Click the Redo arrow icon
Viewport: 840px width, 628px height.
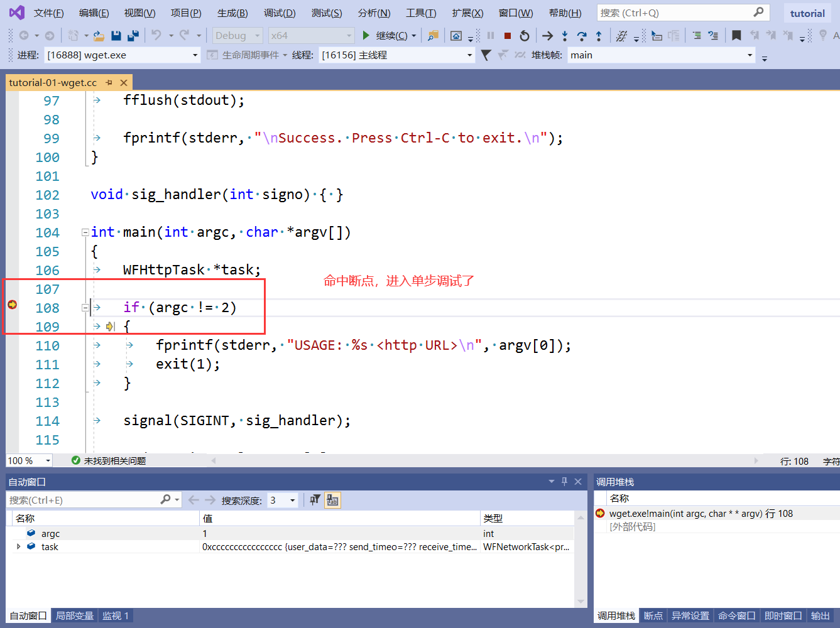click(184, 36)
